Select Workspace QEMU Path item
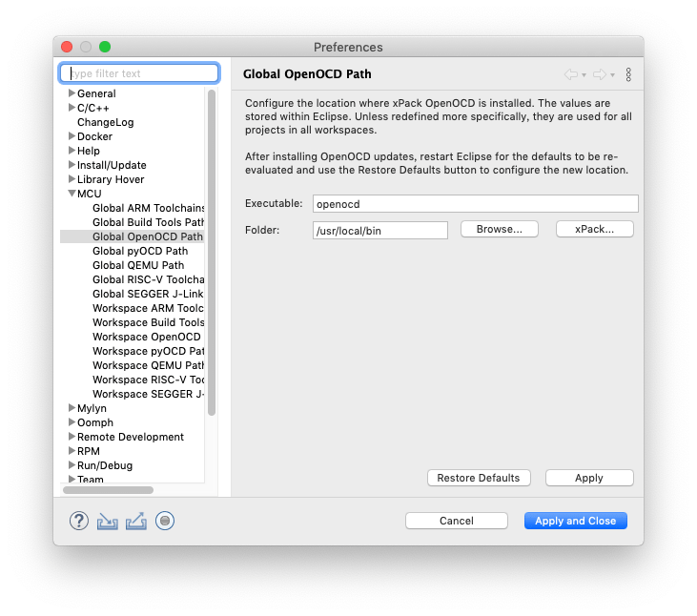 pos(148,365)
